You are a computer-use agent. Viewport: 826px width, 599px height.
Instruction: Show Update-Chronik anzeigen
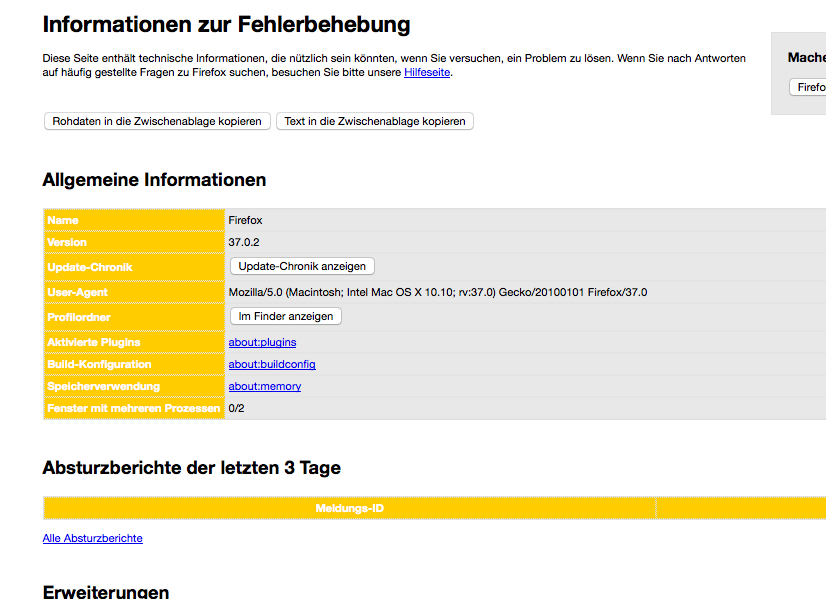click(x=302, y=266)
